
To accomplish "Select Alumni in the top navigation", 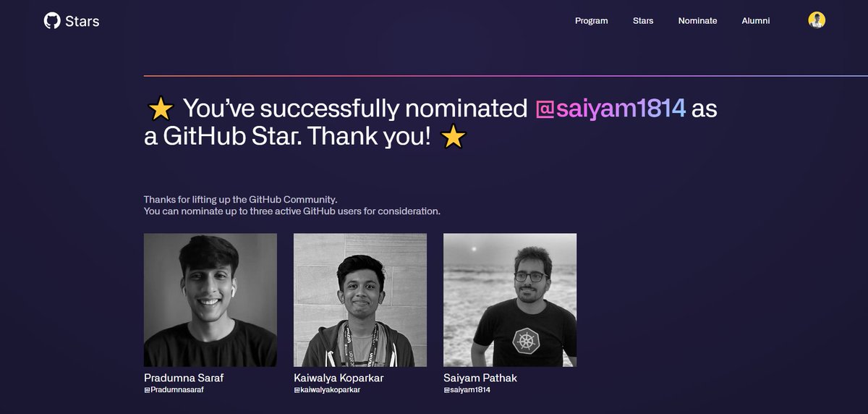I will coord(756,21).
